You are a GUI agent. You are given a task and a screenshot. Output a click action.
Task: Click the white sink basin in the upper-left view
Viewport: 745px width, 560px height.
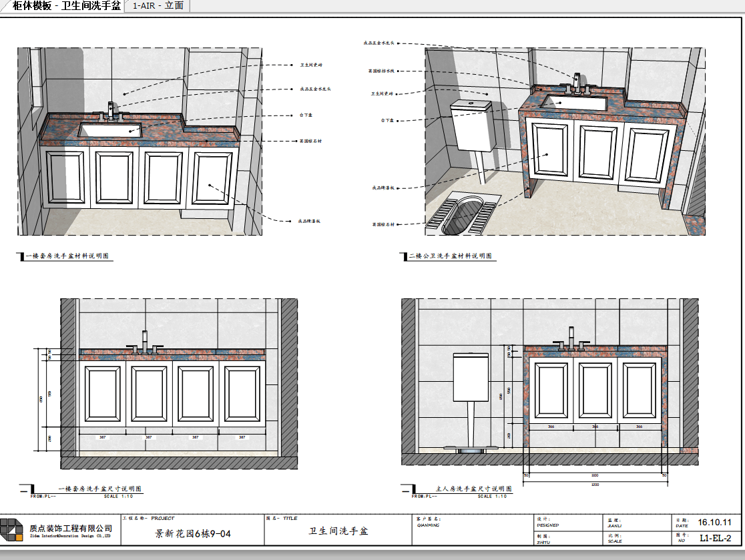(110, 129)
